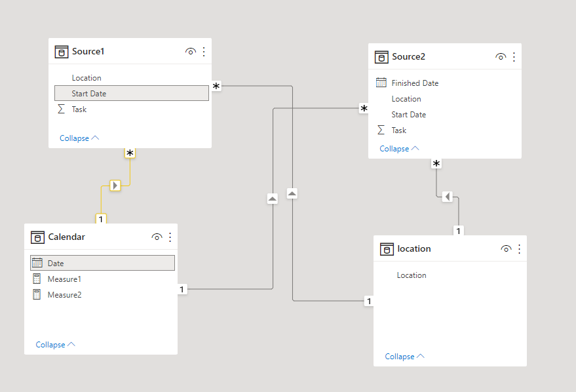Screen dimensions: 576x392
Task: Toggle visibility of the Source1 table
Action: pyautogui.click(x=190, y=51)
